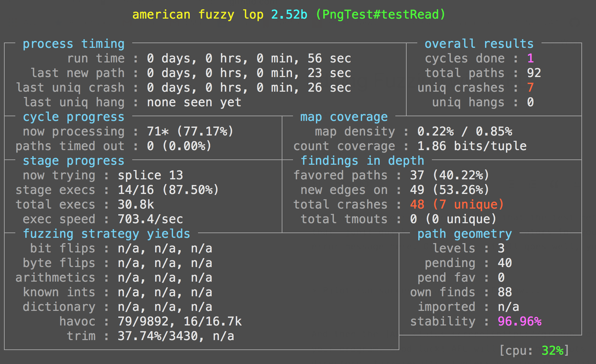The width and height of the screenshot is (596, 364).
Task: Click the 'overall results' section header
Action: coord(479,44)
